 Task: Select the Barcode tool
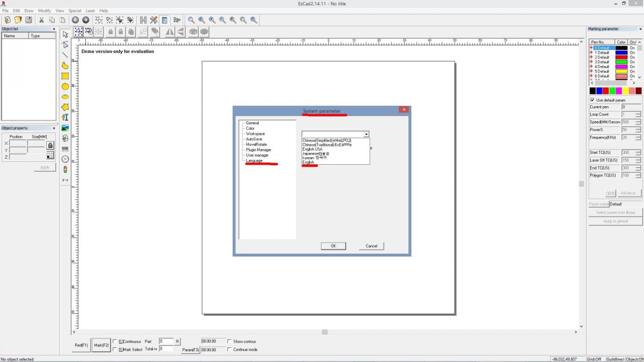point(65,149)
